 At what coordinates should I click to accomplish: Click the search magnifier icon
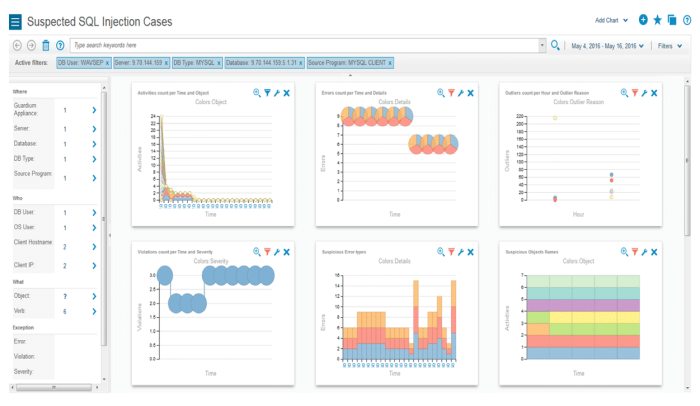[556, 46]
